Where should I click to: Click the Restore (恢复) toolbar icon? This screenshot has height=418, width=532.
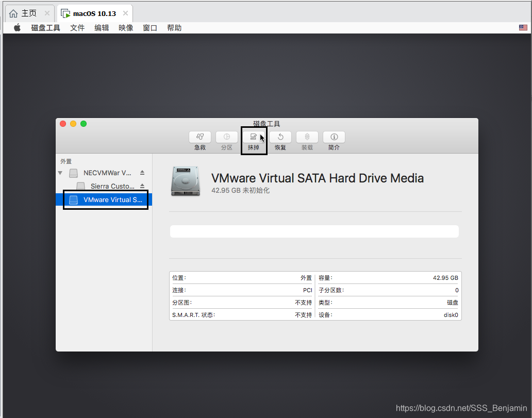(280, 137)
